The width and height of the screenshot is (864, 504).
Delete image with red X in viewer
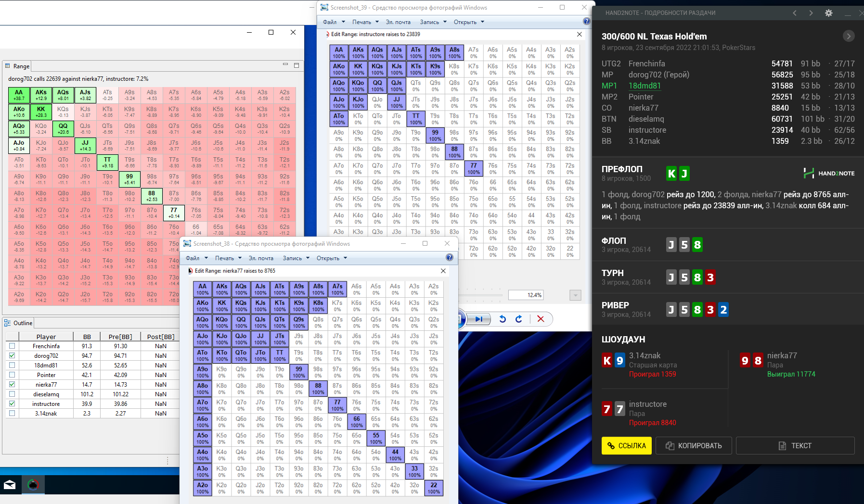coord(541,319)
